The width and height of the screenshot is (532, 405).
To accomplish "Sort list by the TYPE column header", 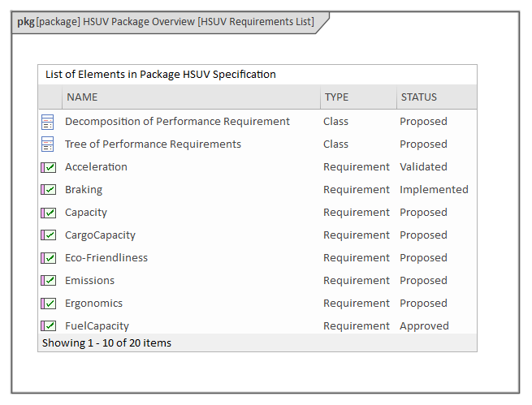I will (x=336, y=97).
